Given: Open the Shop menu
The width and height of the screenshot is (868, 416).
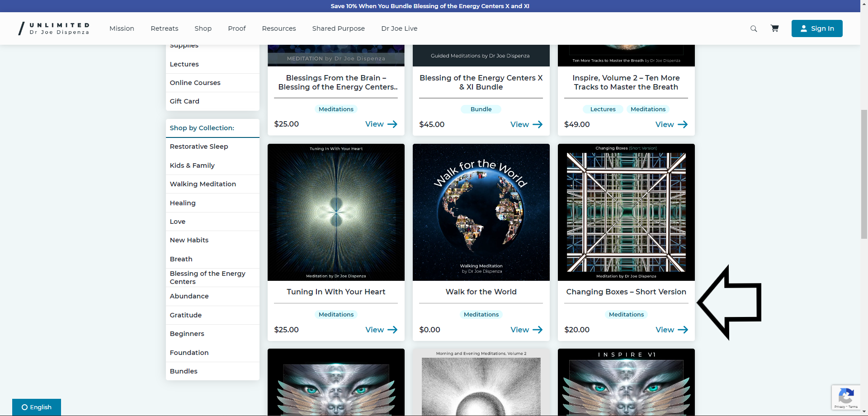Looking at the screenshot, I should click(203, 28).
